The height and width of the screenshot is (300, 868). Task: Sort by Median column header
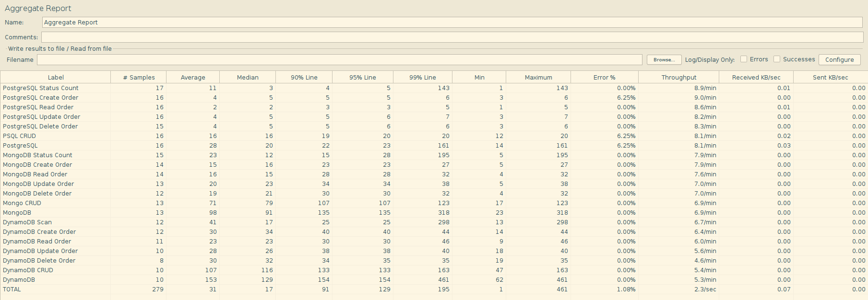point(248,77)
